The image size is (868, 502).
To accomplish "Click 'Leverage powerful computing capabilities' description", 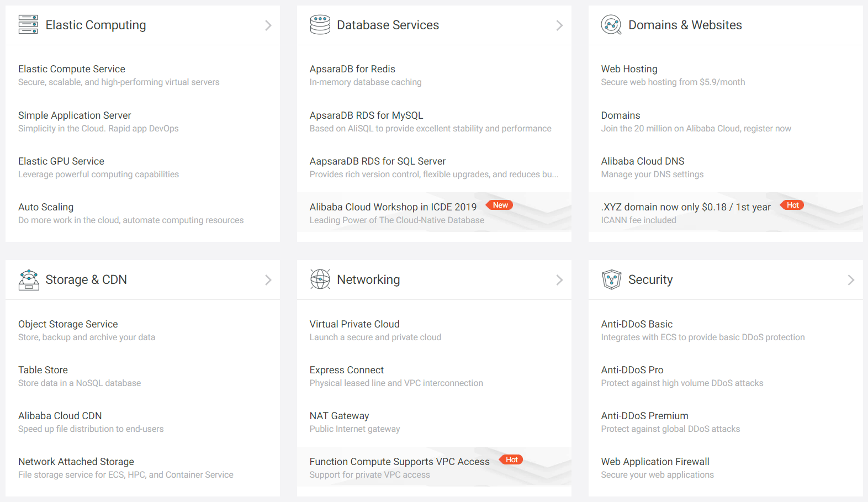I will (x=98, y=175).
